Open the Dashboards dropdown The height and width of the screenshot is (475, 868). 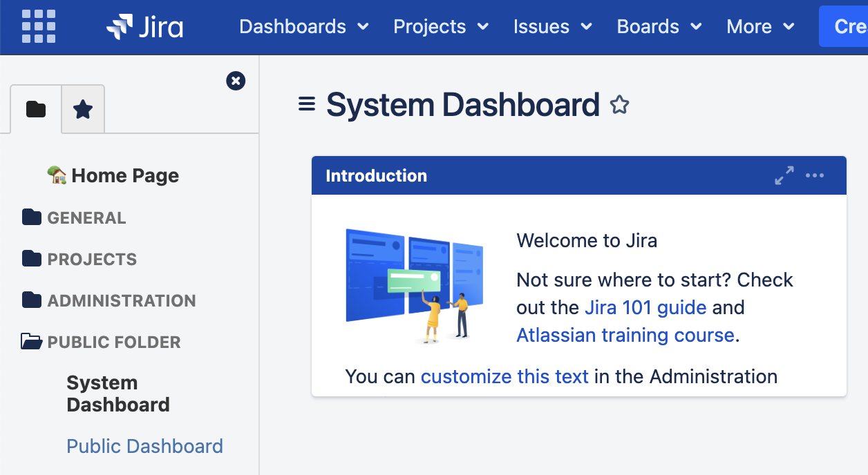point(304,26)
